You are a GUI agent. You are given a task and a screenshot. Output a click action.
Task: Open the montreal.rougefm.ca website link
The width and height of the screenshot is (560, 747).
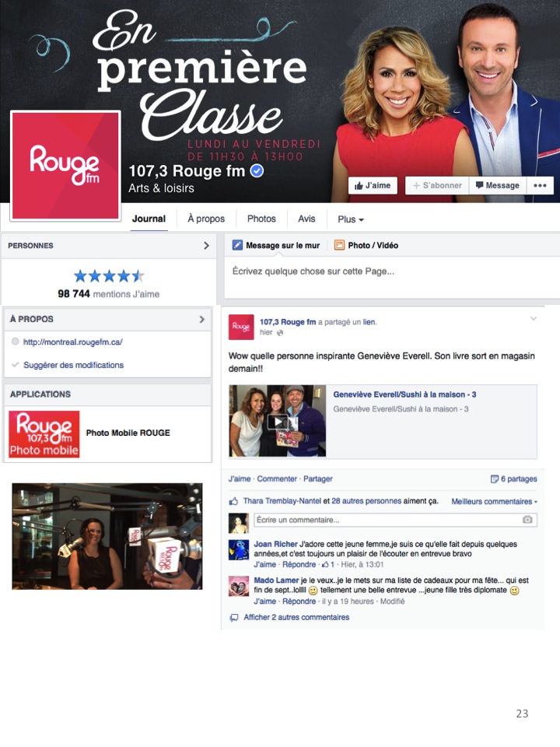click(x=73, y=342)
